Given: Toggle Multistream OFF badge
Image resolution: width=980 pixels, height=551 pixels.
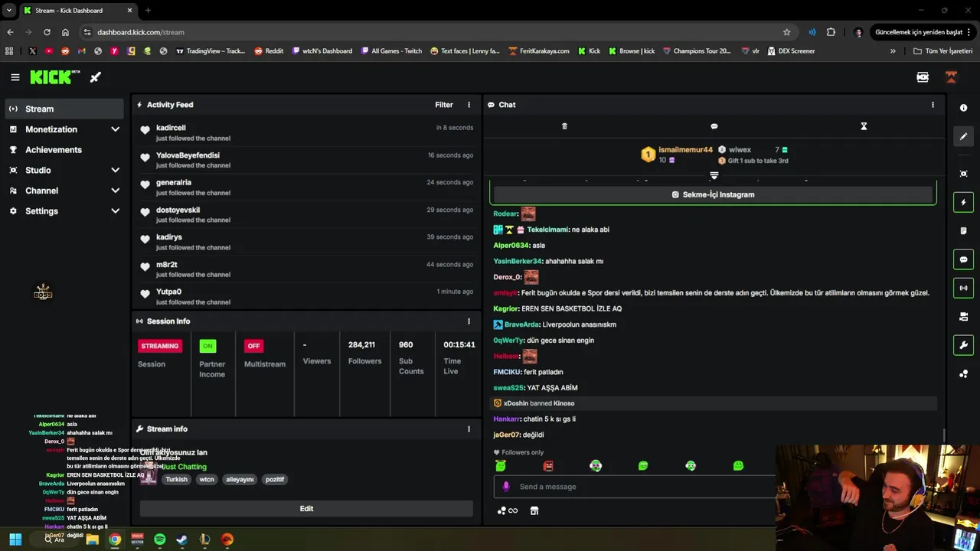Looking at the screenshot, I should point(253,346).
